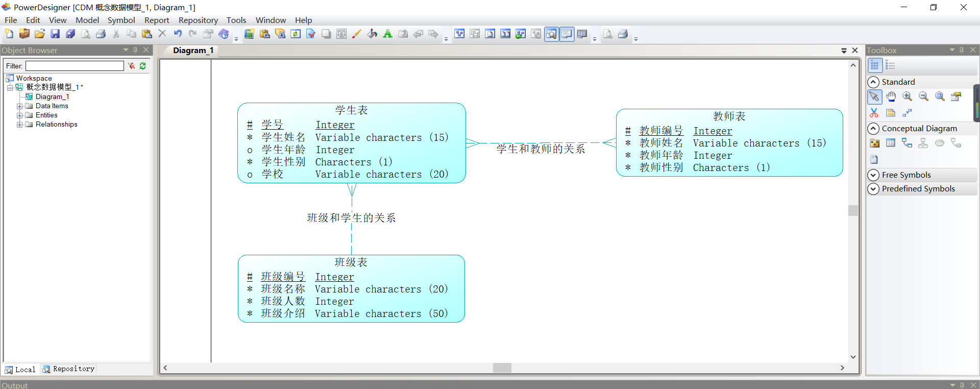Screen dimensions: 980x389
Task: Select the 学生表 entity in diagram
Action: (x=352, y=143)
